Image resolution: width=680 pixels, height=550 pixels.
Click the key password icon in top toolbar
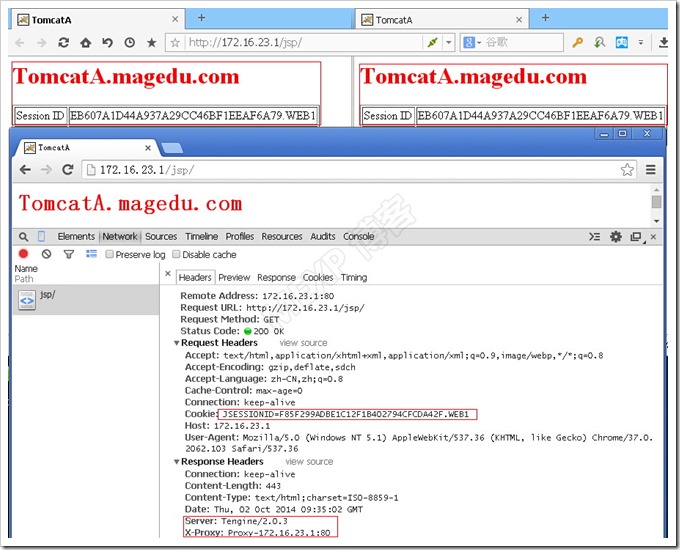click(577, 43)
